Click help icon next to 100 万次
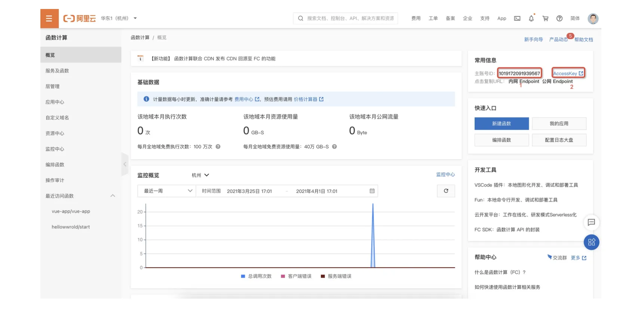The width and height of the screenshot is (644, 324). pos(218,147)
